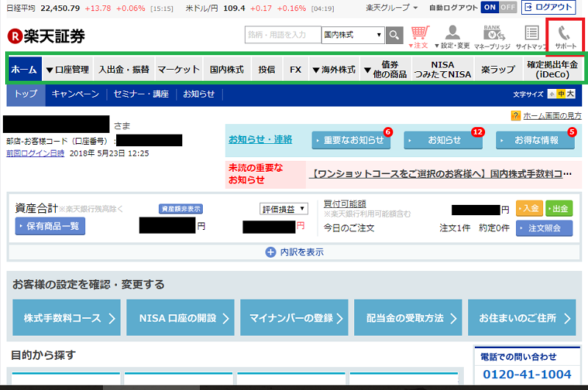Click the magnifier search button
Screen dimensions: 588x390
pos(394,35)
